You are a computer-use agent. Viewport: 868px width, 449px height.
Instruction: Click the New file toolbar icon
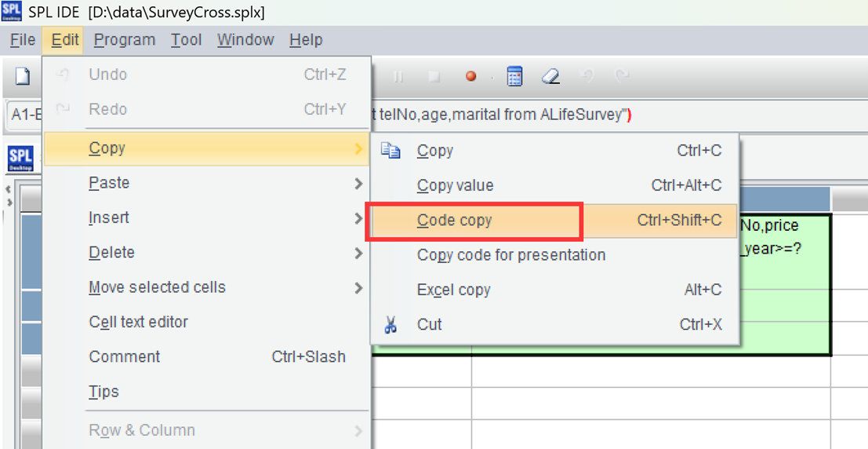tap(23, 76)
